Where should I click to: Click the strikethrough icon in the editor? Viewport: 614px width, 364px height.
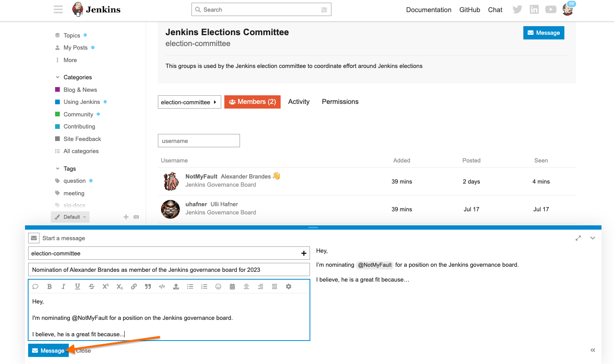[91, 287]
